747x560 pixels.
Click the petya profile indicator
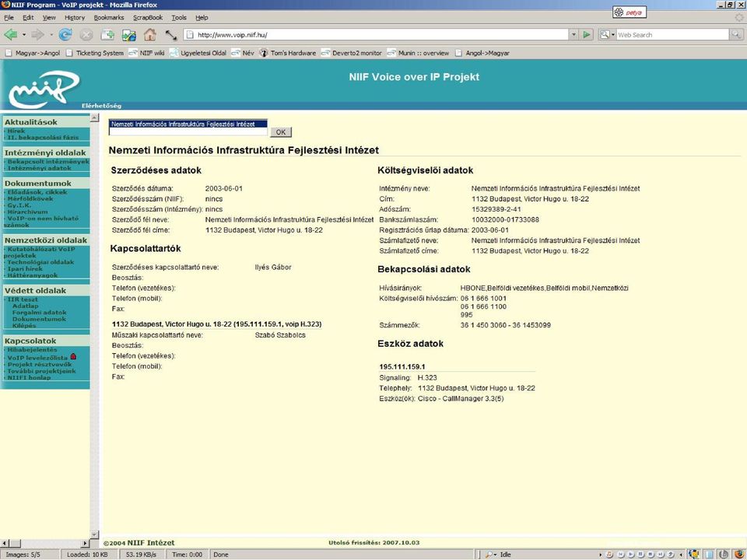coord(630,12)
